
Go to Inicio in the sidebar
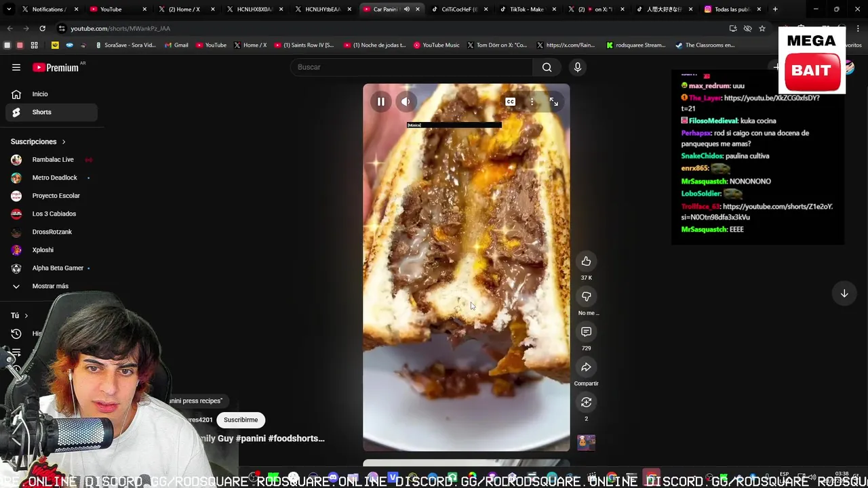(51, 94)
